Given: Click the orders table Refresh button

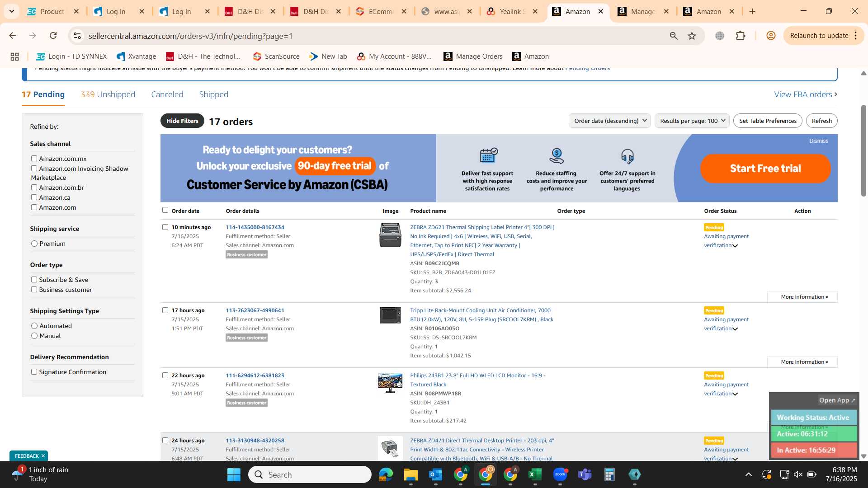Looking at the screenshot, I should (821, 121).
